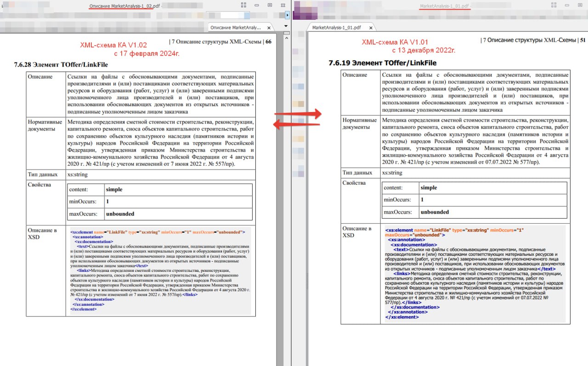Screen dimensions: 588x366
Task: Click '<xs:documentation>' opening tag in left XSD code
Action: 94,241
